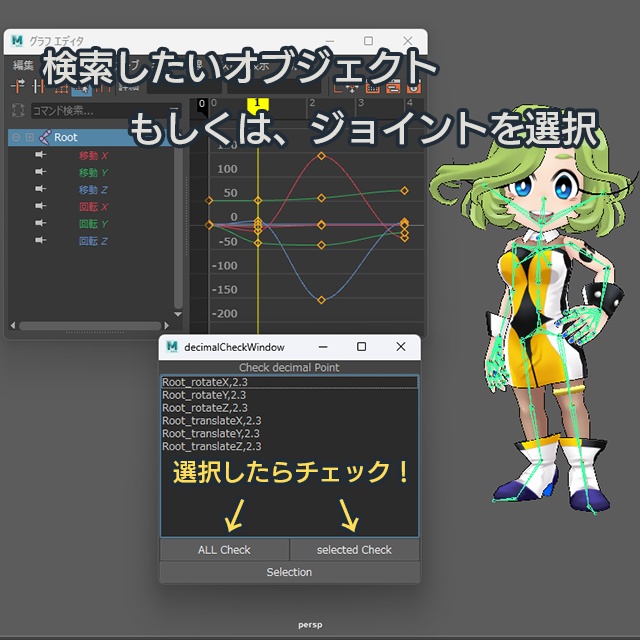The image size is (640, 640).
Task: Click frame 2 on the Graph Editor time ruler
Action: tap(312, 103)
